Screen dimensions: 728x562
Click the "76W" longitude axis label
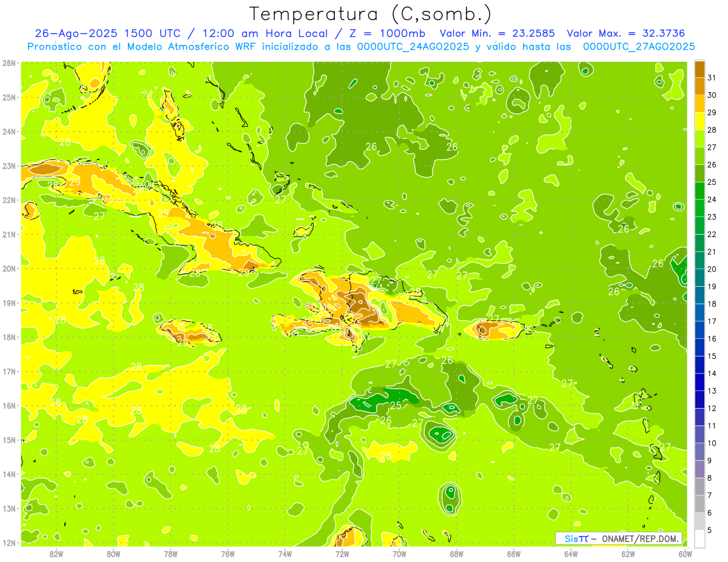[228, 554]
